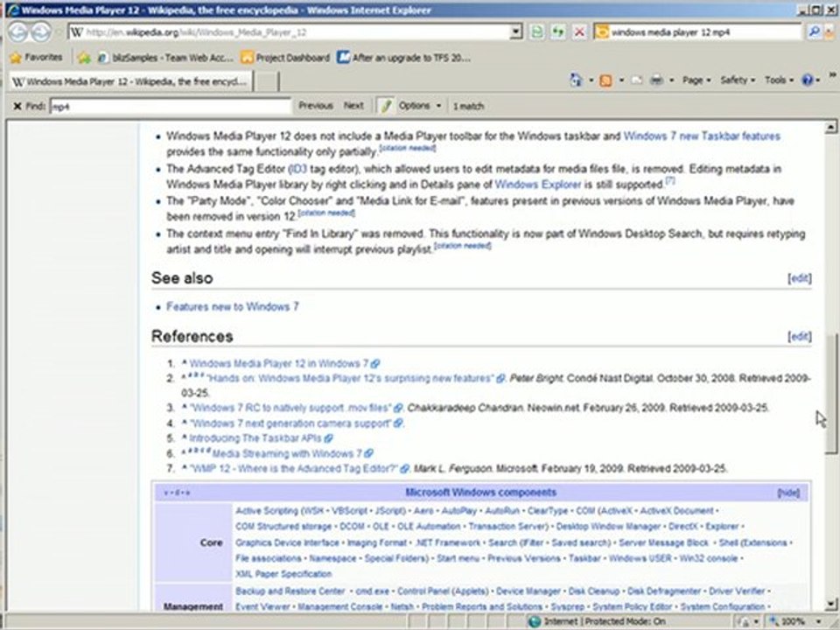This screenshot has width=840, height=630.
Task: Open WMP 12 Advanced Tag Editor reference
Action: 294,469
